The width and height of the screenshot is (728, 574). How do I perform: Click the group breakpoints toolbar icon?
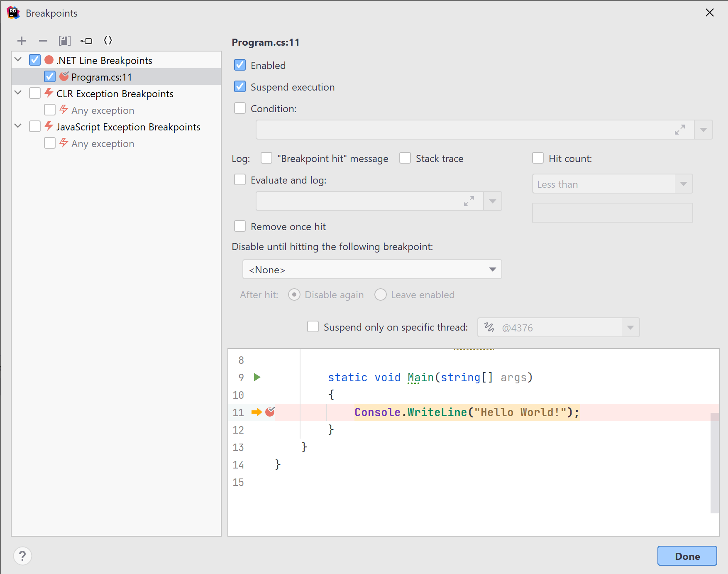65,40
